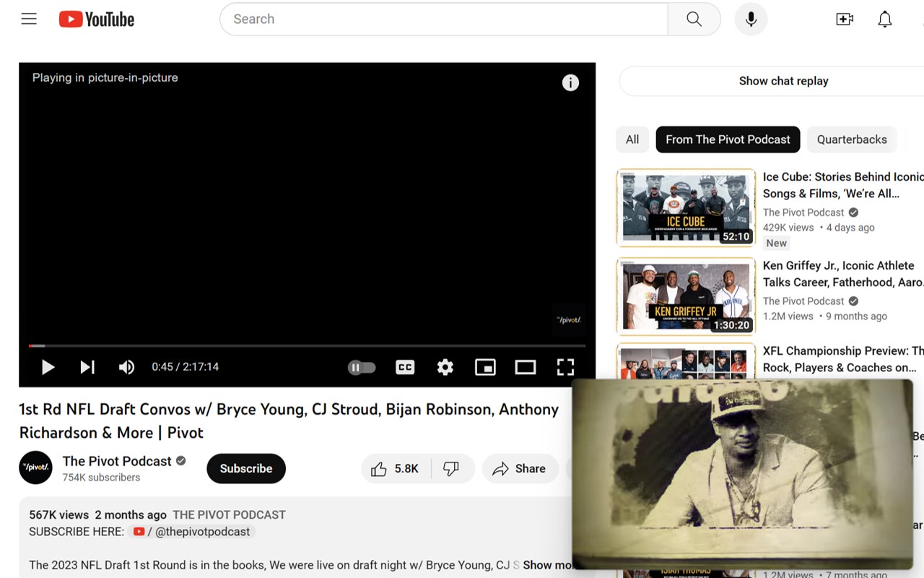Open player settings gear

coord(445,367)
